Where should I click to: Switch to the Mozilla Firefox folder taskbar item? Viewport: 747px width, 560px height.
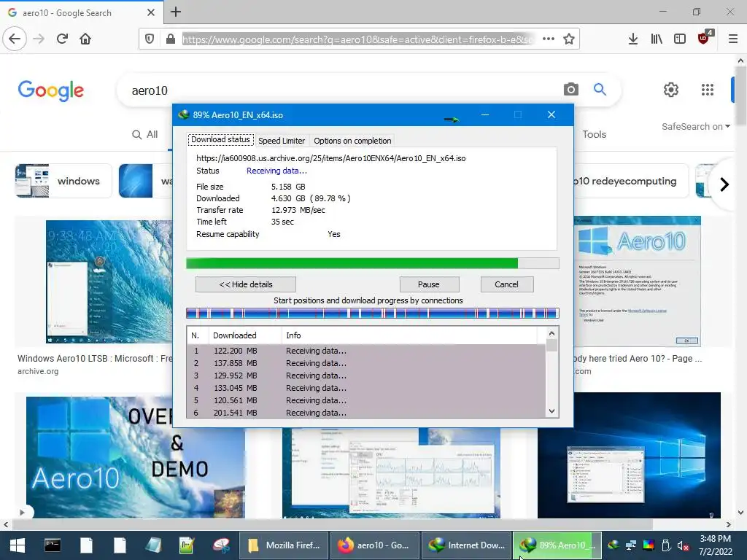(x=284, y=545)
